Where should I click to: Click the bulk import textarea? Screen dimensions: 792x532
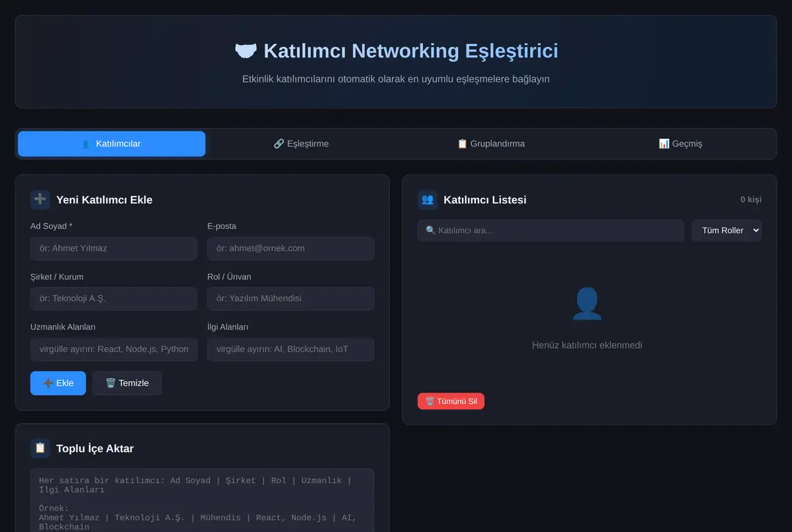coord(202,500)
